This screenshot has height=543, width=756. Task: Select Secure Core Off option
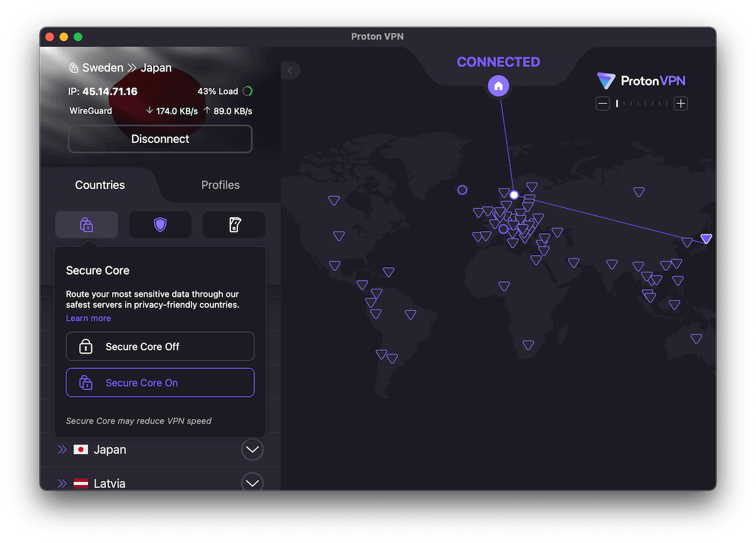tap(160, 346)
